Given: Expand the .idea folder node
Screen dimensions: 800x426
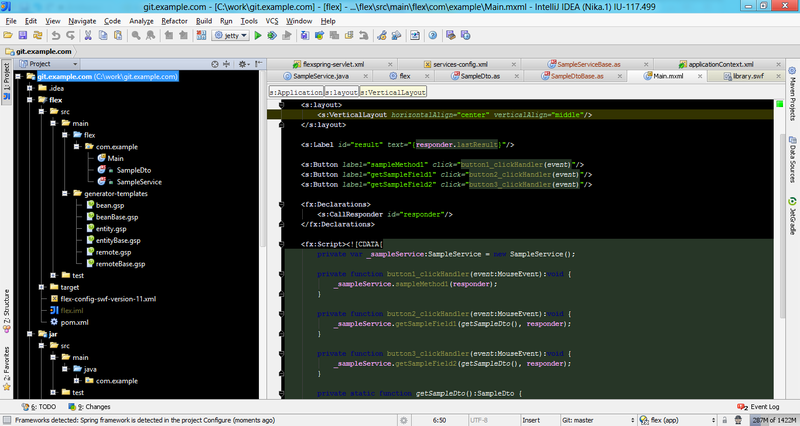Looking at the screenshot, I should click(30, 88).
